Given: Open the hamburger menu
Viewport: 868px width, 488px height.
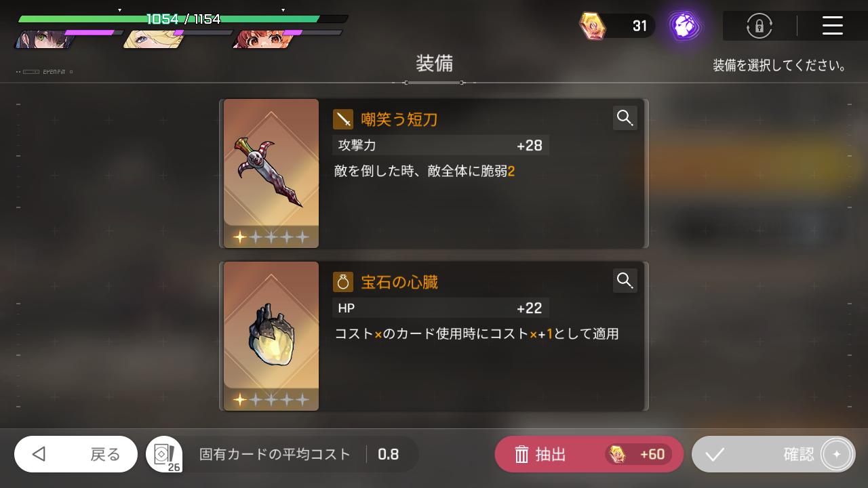Looking at the screenshot, I should tap(832, 26).
